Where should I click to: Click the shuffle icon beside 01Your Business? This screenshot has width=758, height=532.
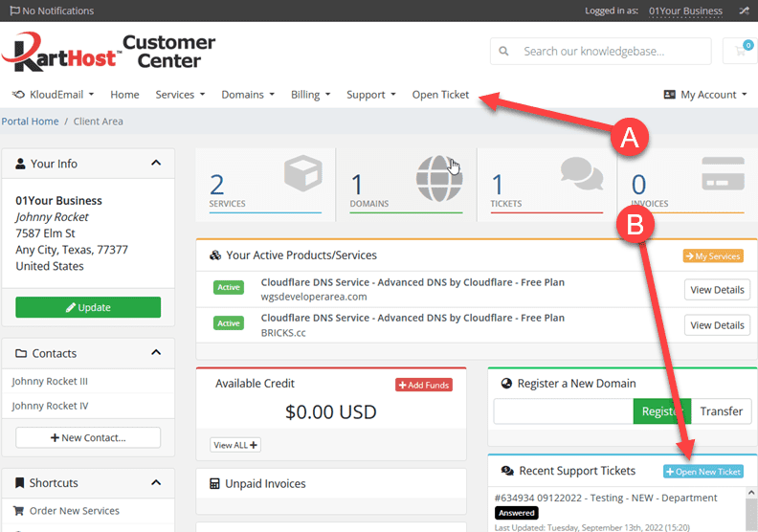744,11
